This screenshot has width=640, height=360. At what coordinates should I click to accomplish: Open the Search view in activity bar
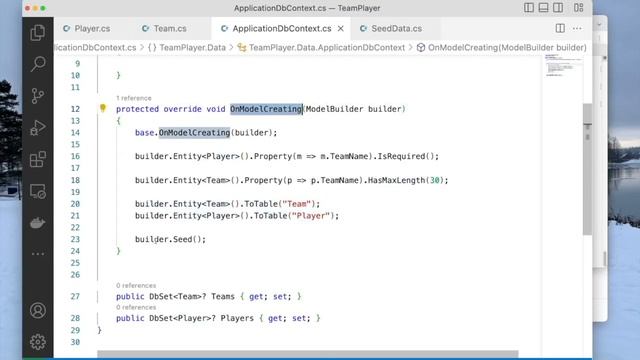tap(38, 64)
